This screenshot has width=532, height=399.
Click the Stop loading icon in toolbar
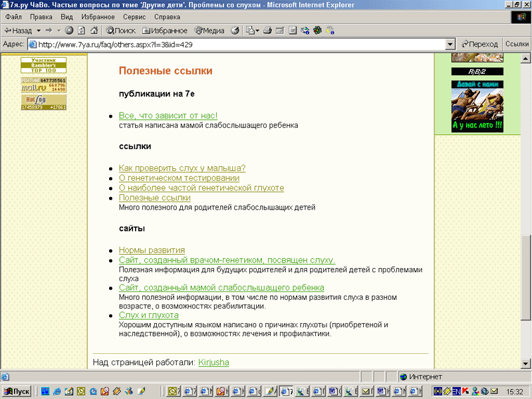69,31
